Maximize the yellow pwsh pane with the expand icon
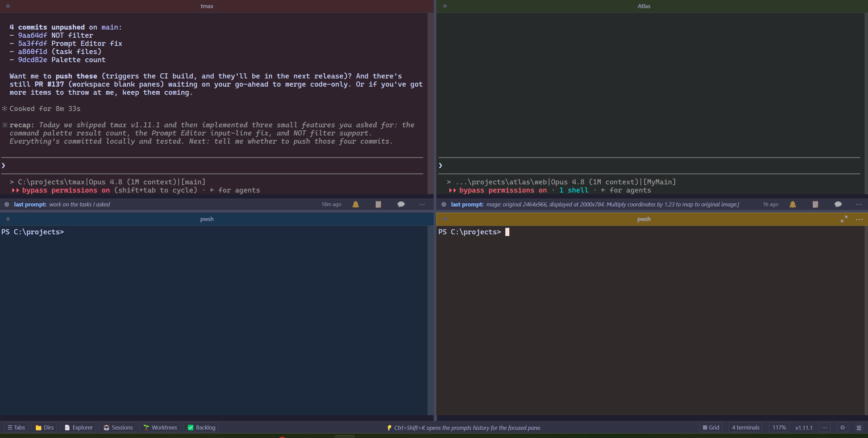The width and height of the screenshot is (868, 438). tap(844, 219)
